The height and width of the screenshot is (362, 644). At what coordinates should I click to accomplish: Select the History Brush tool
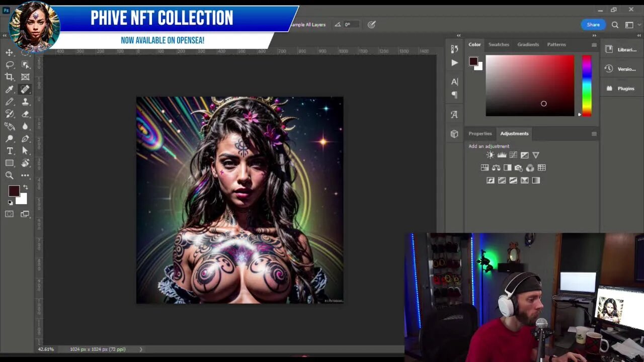click(9, 114)
